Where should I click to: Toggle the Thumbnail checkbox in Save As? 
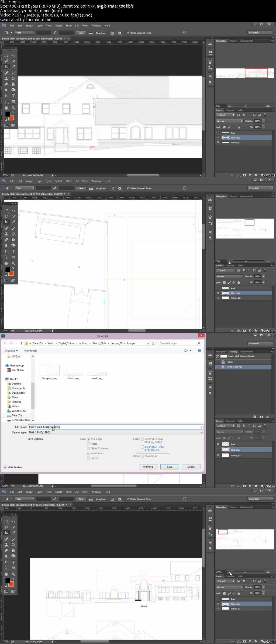142,456
